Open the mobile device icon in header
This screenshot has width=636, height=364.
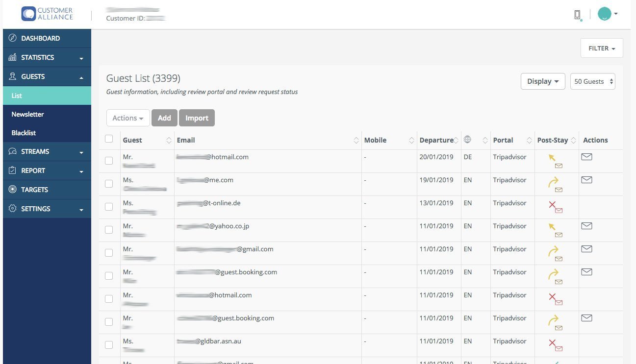(x=578, y=15)
